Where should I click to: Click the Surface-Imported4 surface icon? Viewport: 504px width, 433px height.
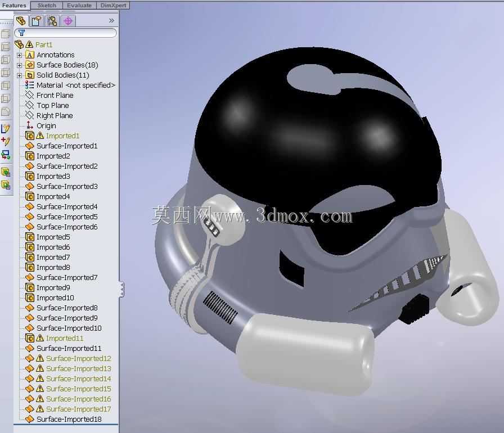30,206
